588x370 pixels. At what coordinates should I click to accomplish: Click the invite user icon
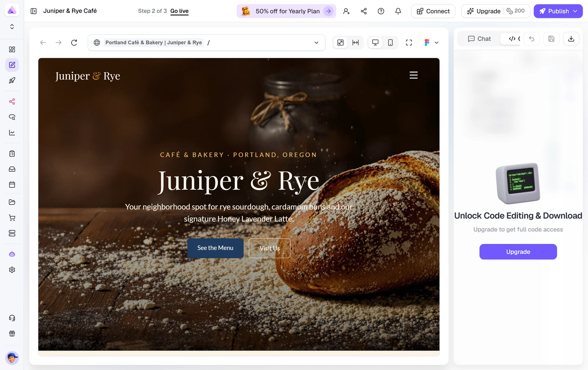point(346,11)
